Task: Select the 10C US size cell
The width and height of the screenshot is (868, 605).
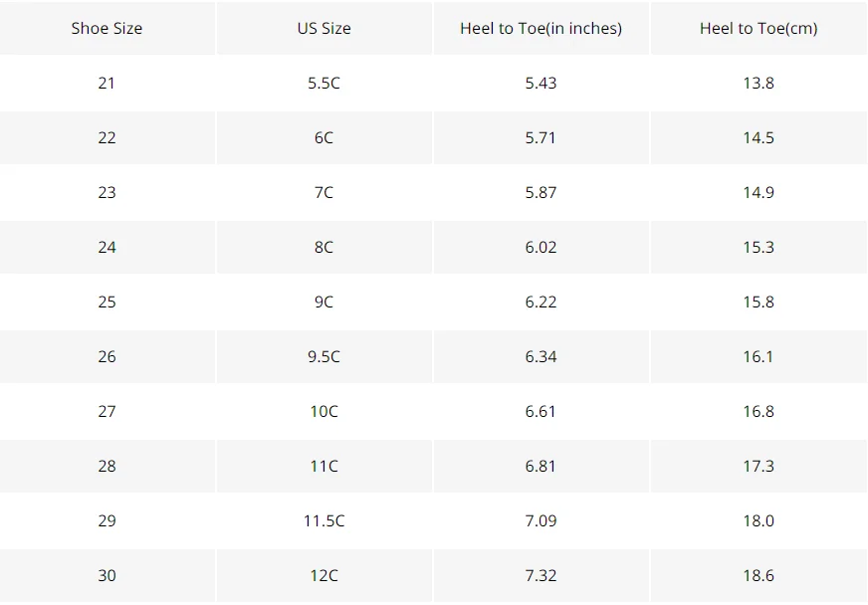Action: 324,411
